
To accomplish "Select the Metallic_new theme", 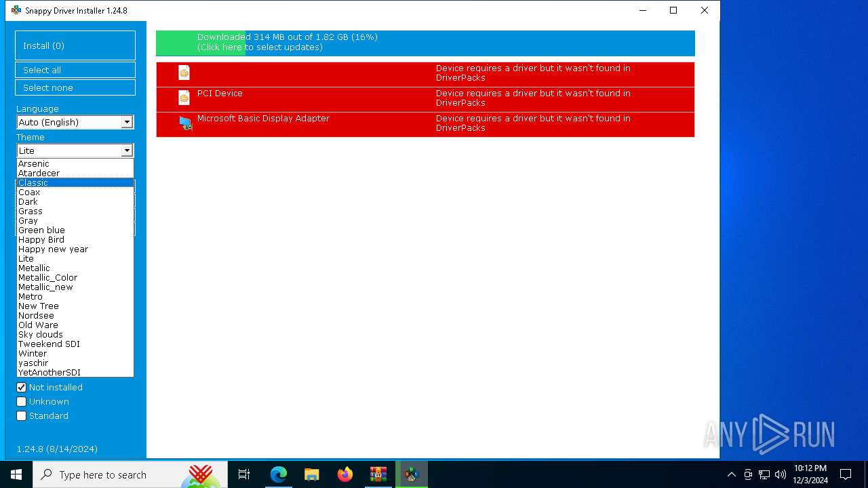I will pos(75,287).
